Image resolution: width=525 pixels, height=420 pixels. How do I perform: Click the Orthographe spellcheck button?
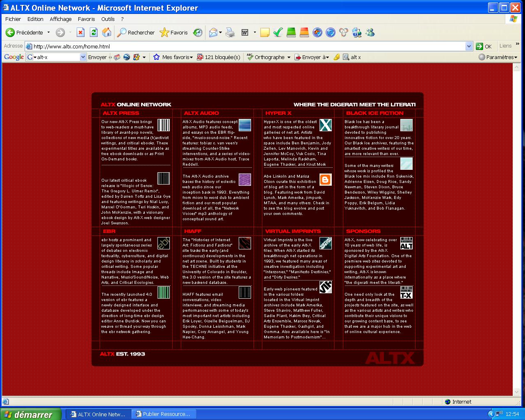pos(266,57)
